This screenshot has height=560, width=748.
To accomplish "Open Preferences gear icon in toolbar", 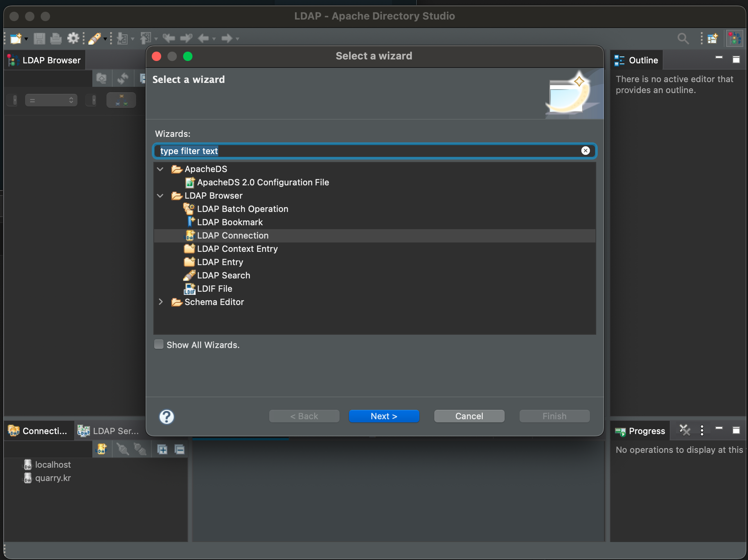I will coord(73,38).
